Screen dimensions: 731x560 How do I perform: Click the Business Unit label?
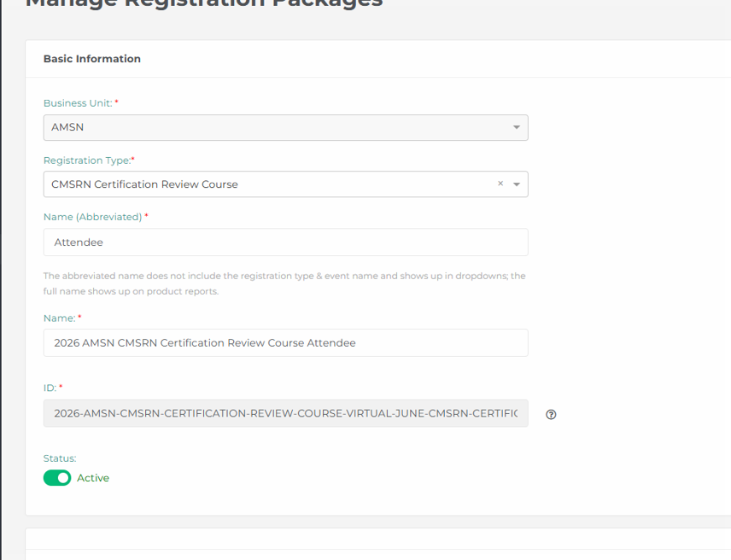pos(78,103)
